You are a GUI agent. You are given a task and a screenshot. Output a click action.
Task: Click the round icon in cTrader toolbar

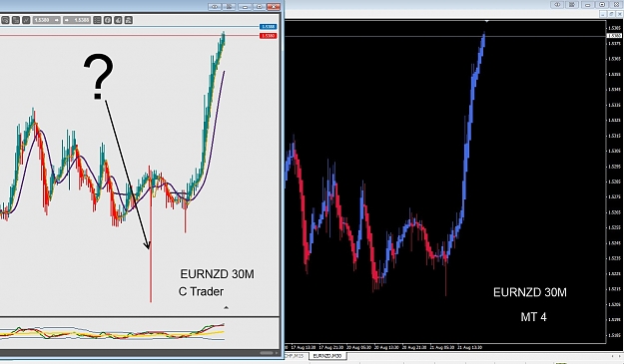click(108, 20)
